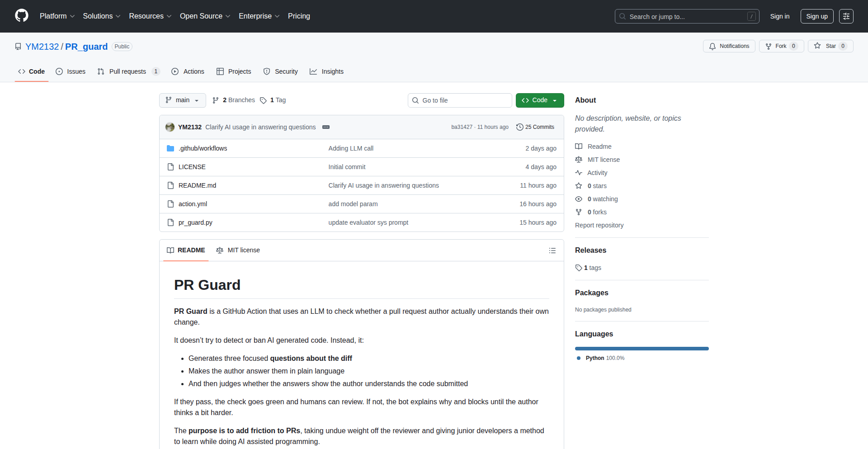The image size is (868, 449).
Task: Select the README tab in file viewer
Action: [x=186, y=250]
